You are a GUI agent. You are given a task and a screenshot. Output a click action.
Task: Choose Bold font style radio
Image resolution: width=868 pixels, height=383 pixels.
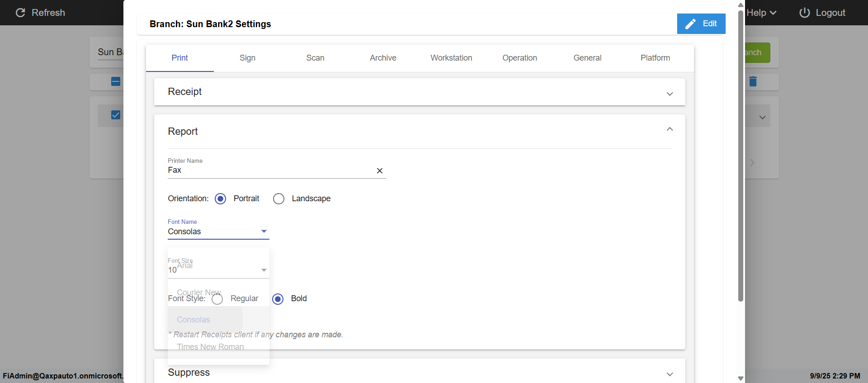(x=278, y=299)
